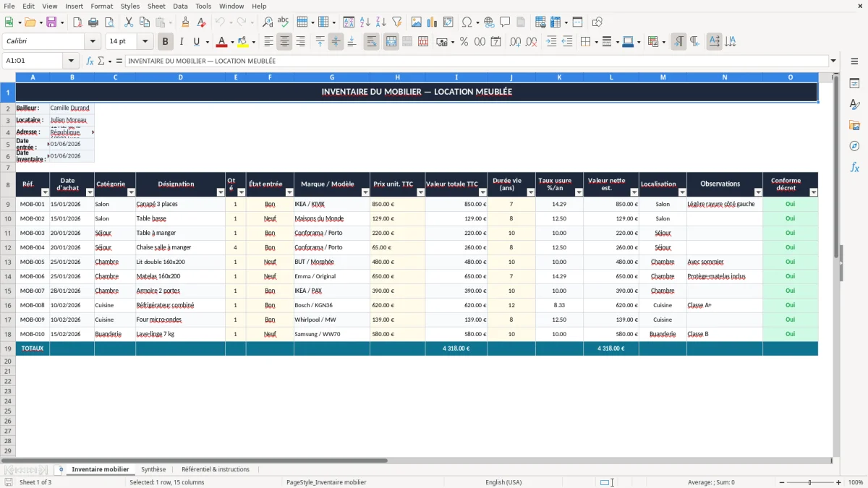Clear direct formatting icon
This screenshot has width=868, height=488.
coord(201,22)
